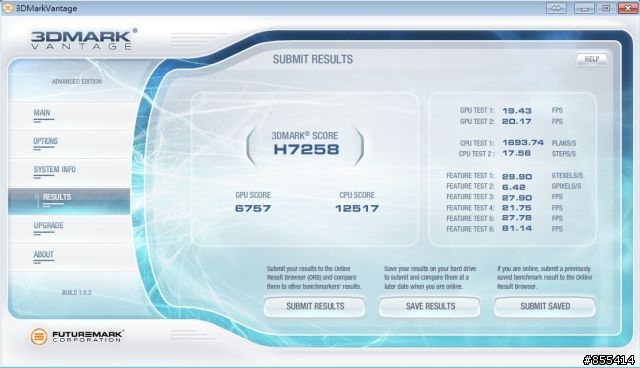Viewport: 640px width, 368px height.
Task: Select GPU Test 2 value 20.17
Action: click(x=517, y=121)
